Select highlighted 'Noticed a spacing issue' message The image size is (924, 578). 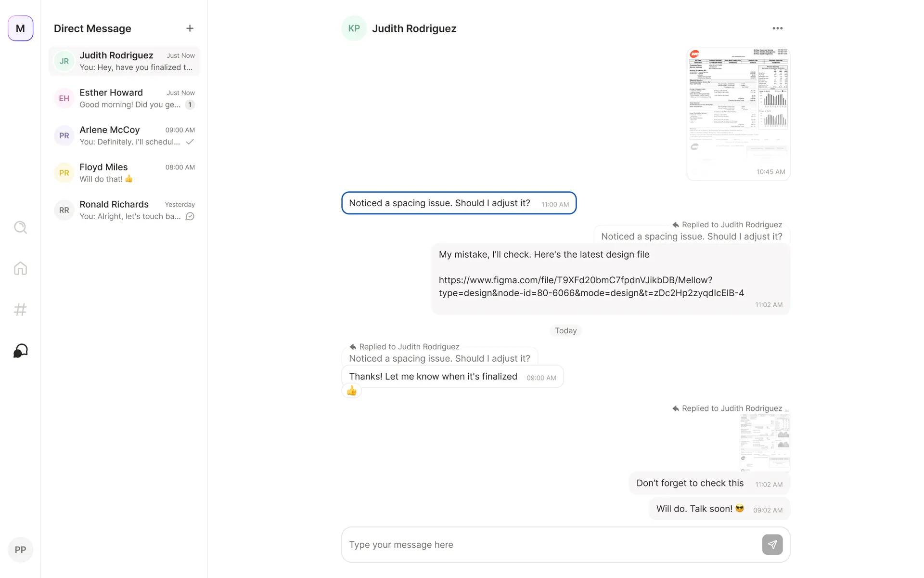459,203
